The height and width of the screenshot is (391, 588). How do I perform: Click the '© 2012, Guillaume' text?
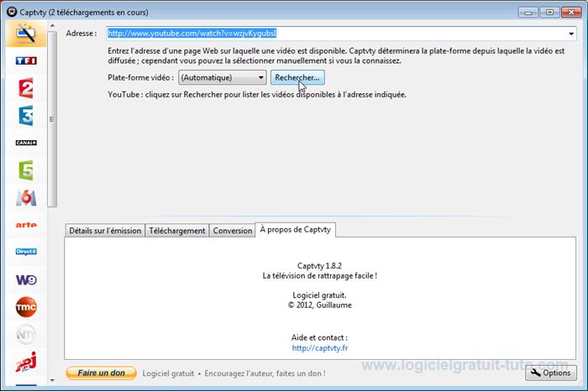[319, 305]
